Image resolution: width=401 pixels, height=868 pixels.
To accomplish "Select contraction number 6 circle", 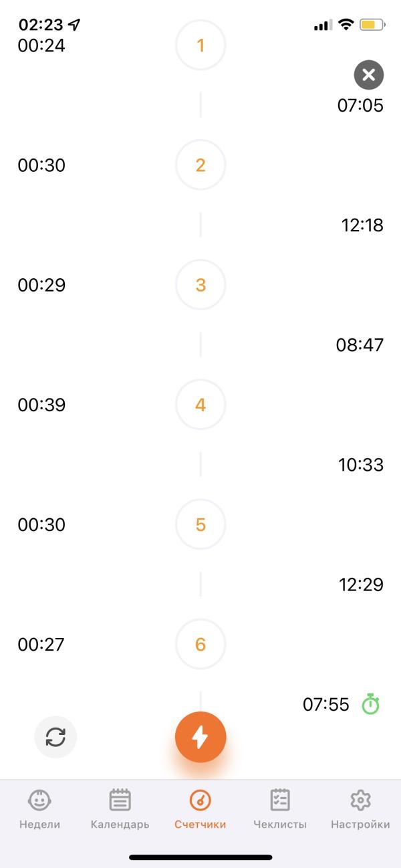I will (200, 644).
